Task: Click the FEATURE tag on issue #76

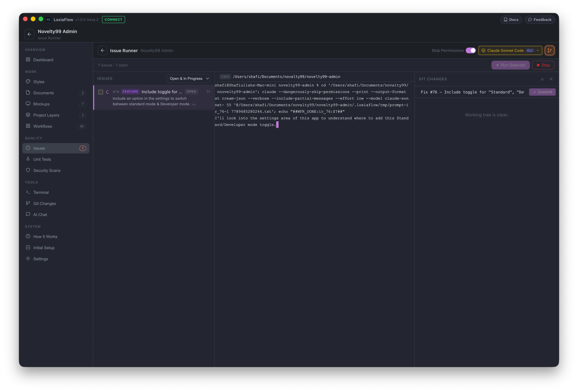Action: click(130, 92)
